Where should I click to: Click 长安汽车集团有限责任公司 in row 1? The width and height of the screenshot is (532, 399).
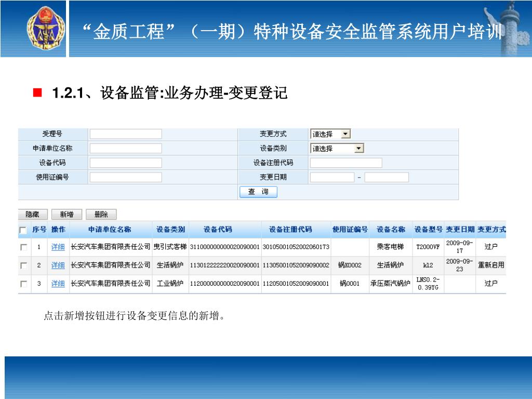110,247
